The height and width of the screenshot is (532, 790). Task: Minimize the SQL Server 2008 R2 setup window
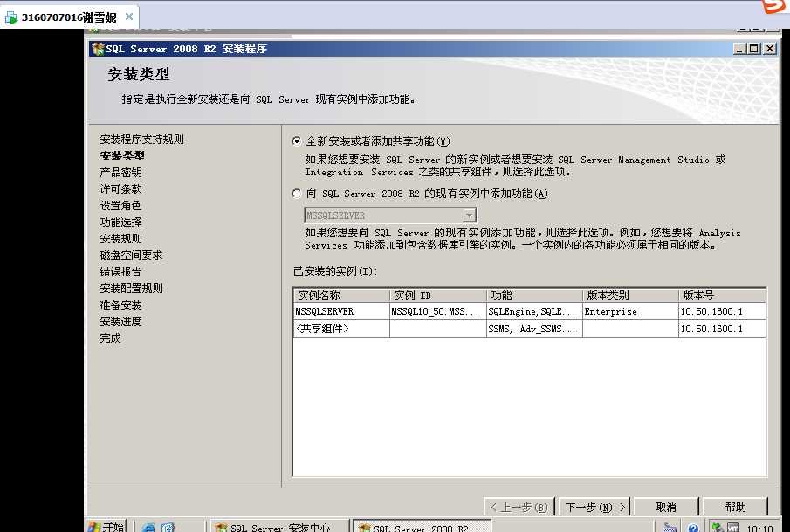point(739,49)
